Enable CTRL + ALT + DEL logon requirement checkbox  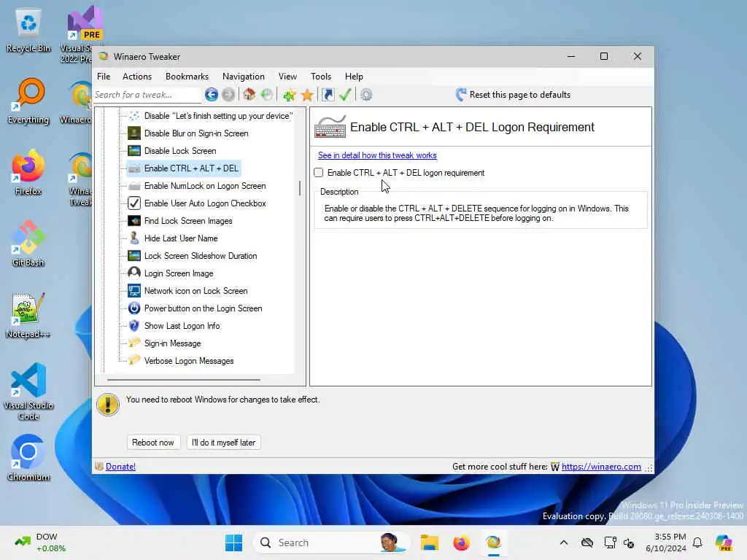(x=319, y=172)
